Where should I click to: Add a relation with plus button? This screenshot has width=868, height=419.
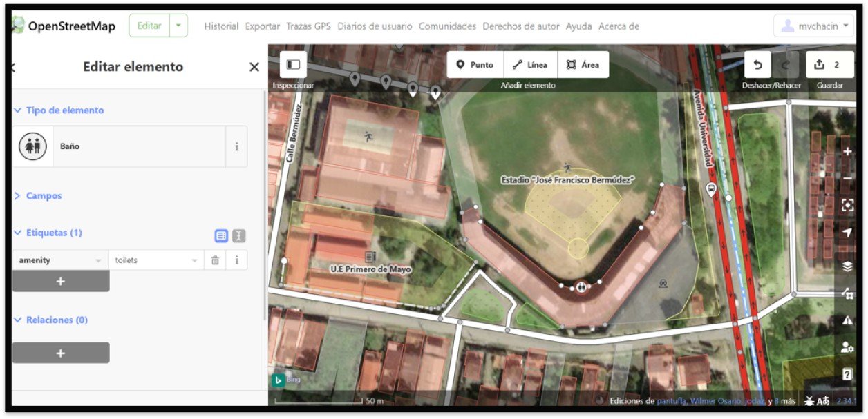(61, 353)
